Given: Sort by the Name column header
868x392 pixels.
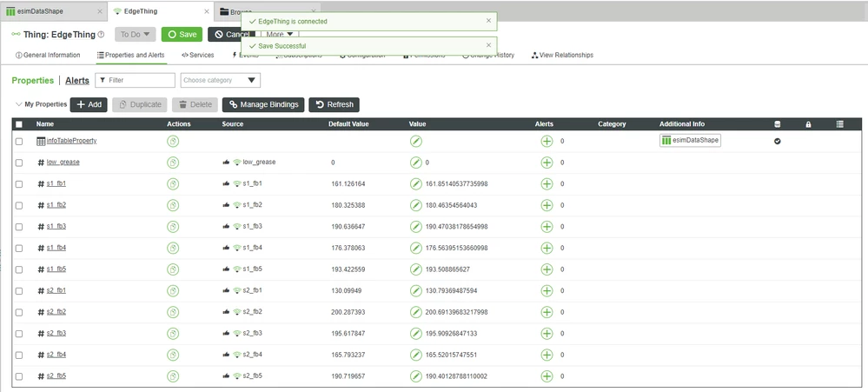Looking at the screenshot, I should (45, 124).
